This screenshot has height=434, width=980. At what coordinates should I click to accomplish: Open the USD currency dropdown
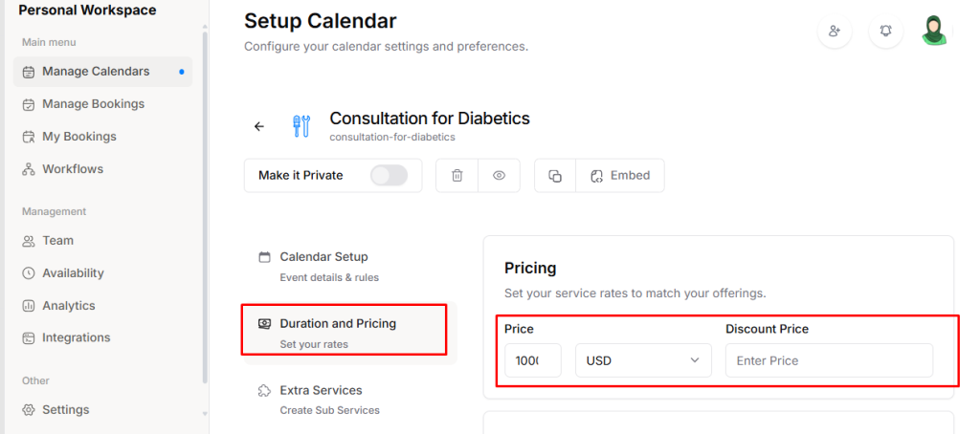[x=643, y=360]
